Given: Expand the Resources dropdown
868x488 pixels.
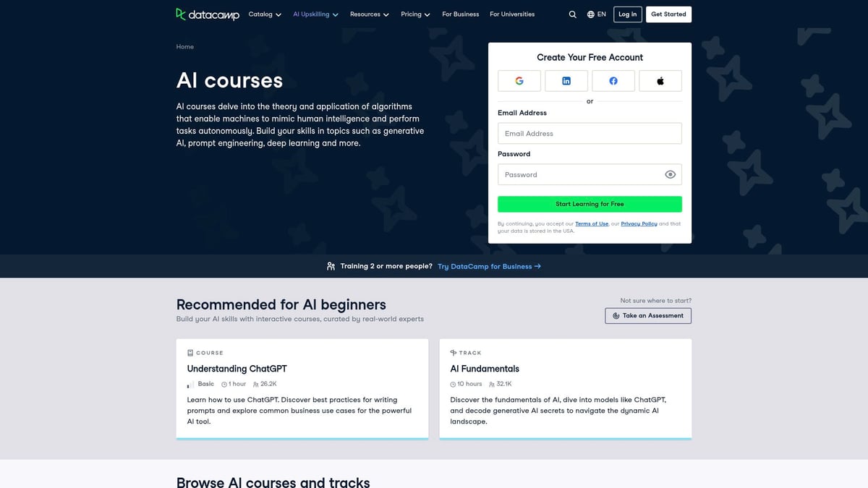Looking at the screenshot, I should (370, 14).
